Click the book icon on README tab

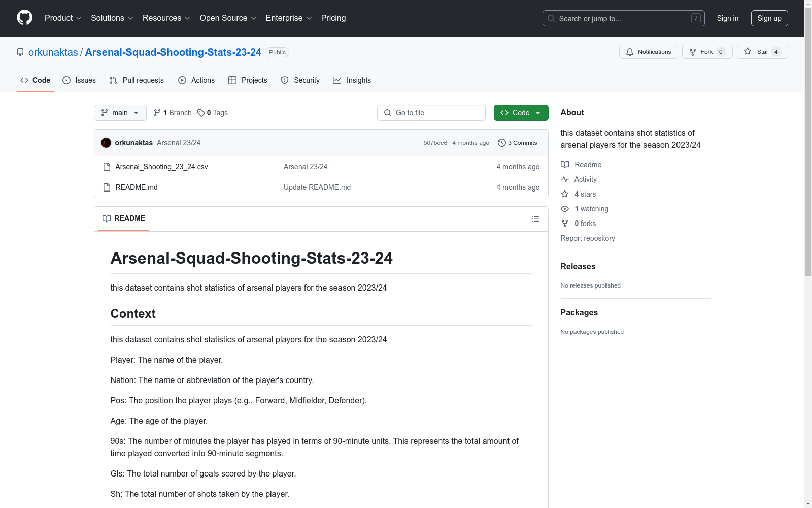coord(107,218)
